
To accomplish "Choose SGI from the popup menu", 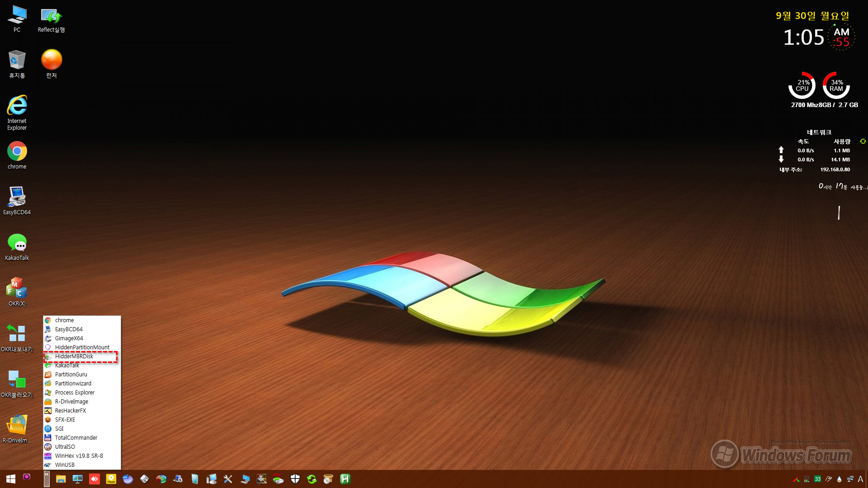I will (82, 429).
